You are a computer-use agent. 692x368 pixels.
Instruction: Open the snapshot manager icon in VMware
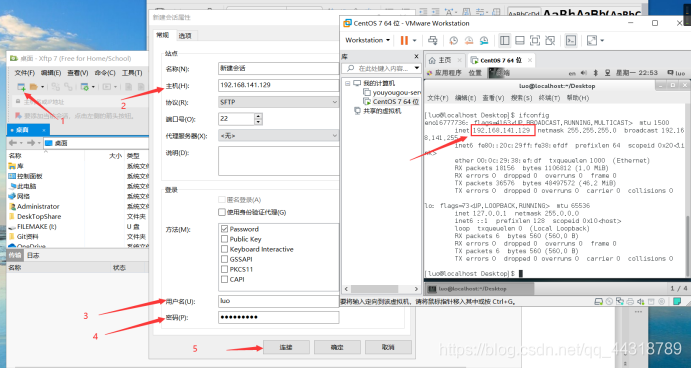(x=484, y=40)
